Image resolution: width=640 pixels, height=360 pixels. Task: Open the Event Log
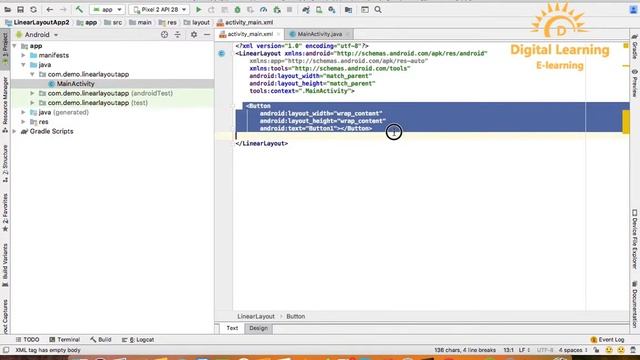point(607,340)
